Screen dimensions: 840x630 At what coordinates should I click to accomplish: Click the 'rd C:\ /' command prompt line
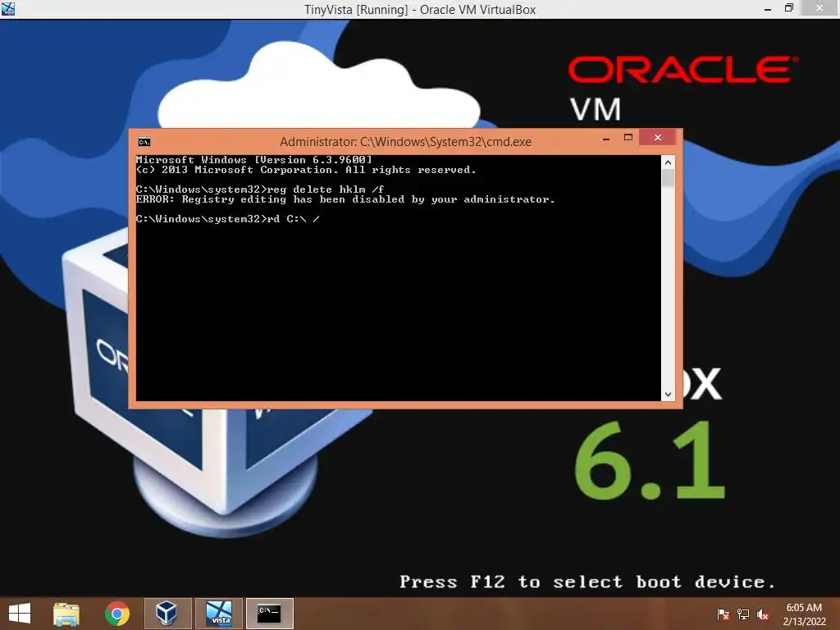(x=228, y=219)
